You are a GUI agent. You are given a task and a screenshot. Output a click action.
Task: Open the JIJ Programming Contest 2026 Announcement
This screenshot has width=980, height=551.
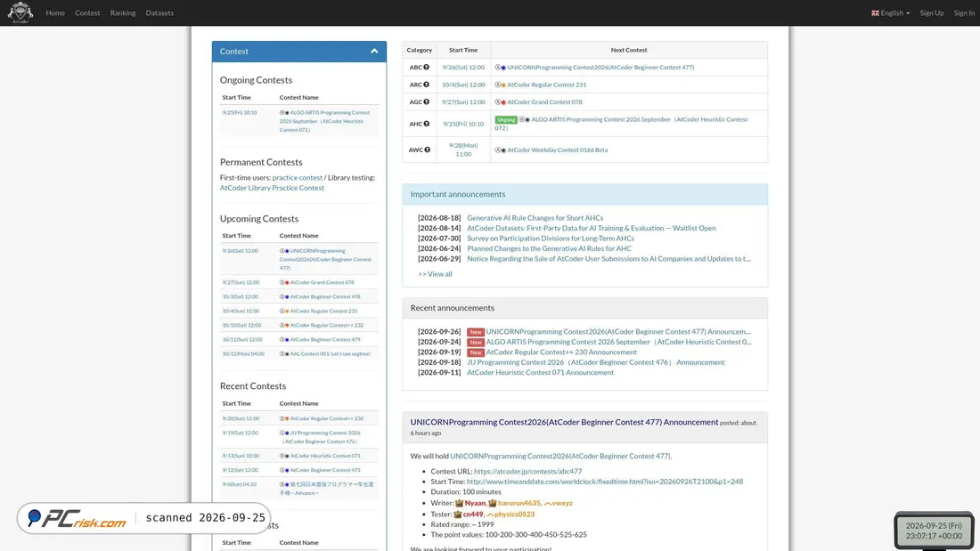coord(596,362)
